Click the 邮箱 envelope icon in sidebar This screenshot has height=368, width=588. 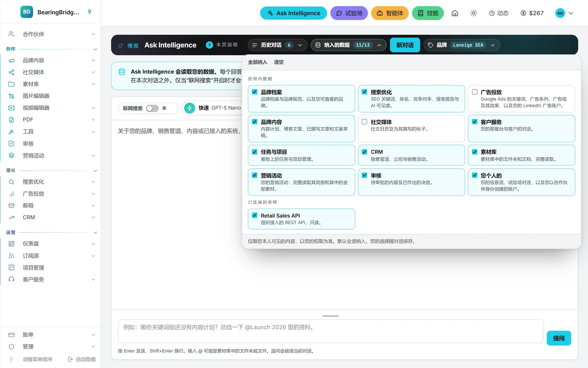pos(11,205)
